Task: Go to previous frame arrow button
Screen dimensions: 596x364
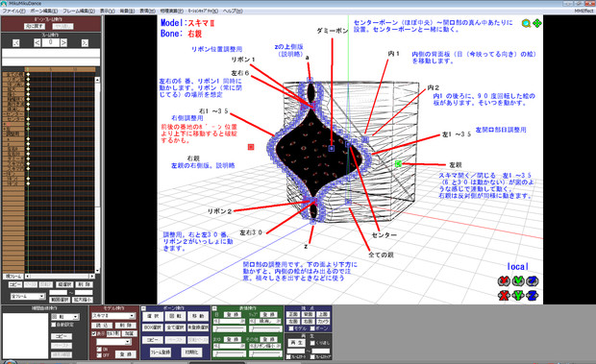Action: click(37, 43)
